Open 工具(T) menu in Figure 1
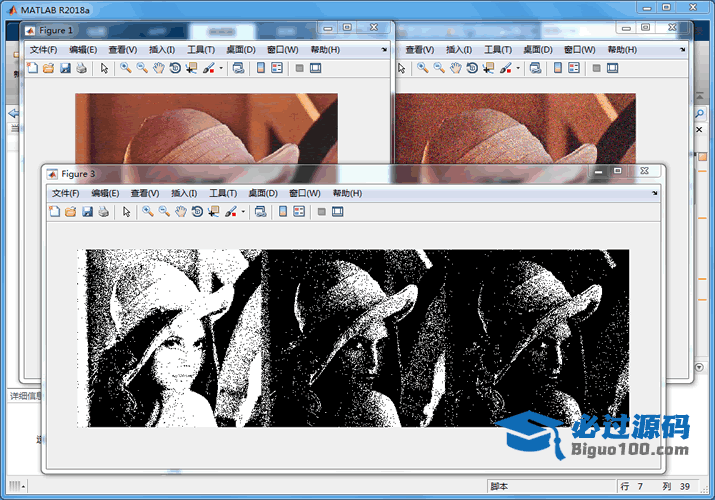 pyautogui.click(x=201, y=50)
